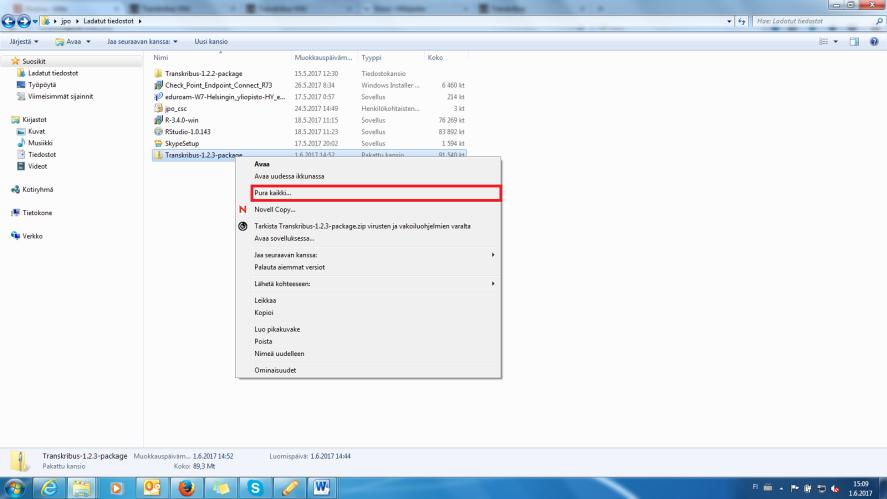
Task: Click the jpo breadcrumb segment
Action: [x=66, y=21]
